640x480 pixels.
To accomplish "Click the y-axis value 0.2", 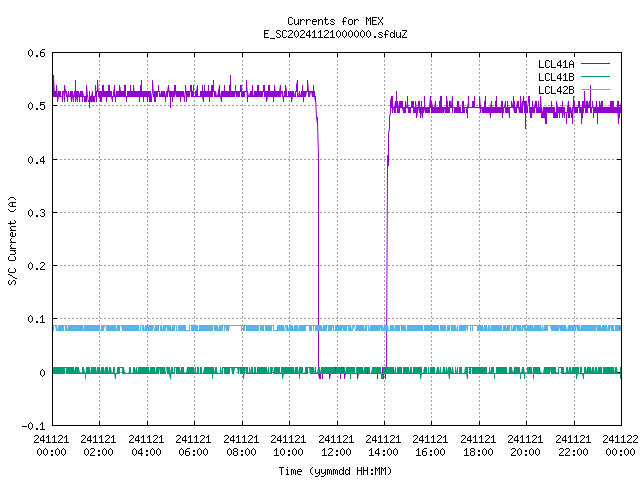I will coord(36,266).
